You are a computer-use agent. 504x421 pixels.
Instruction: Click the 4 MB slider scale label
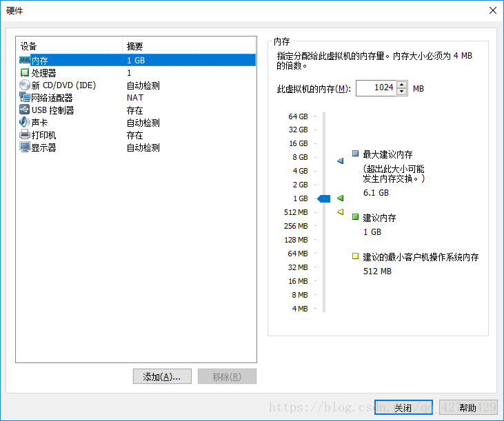pyautogui.click(x=299, y=309)
